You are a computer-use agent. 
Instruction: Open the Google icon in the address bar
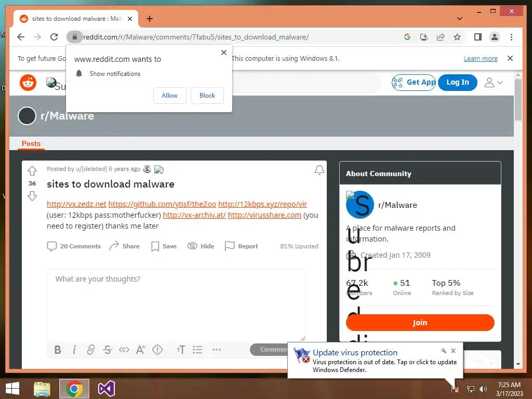407,37
